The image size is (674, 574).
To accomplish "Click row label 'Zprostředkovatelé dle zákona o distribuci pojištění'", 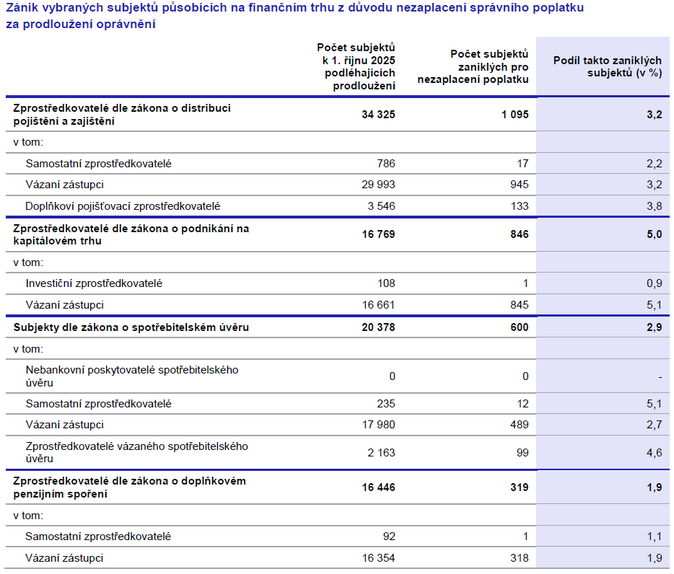I will (122, 114).
